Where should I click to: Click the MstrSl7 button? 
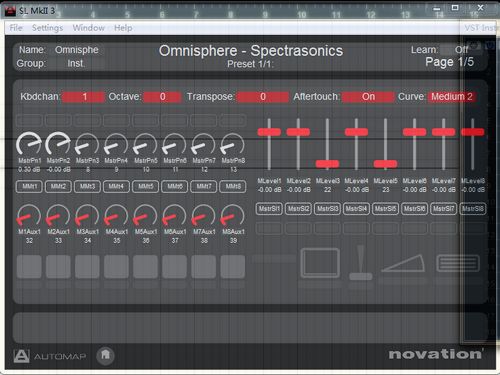coord(444,209)
